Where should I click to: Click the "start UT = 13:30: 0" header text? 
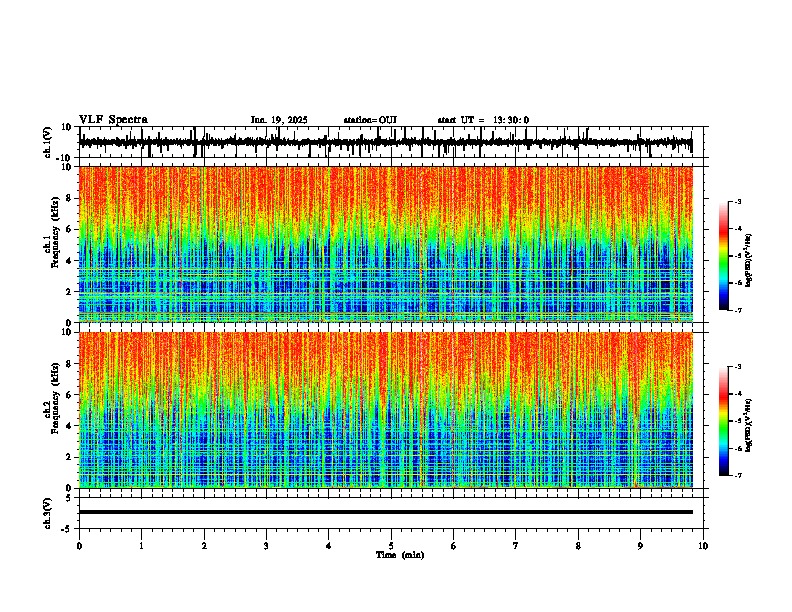pyautogui.click(x=483, y=120)
